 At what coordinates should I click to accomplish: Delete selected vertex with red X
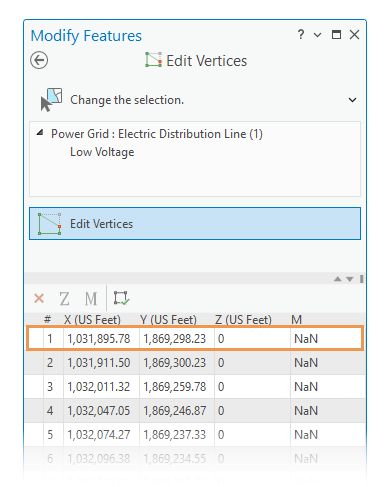pyautogui.click(x=39, y=298)
